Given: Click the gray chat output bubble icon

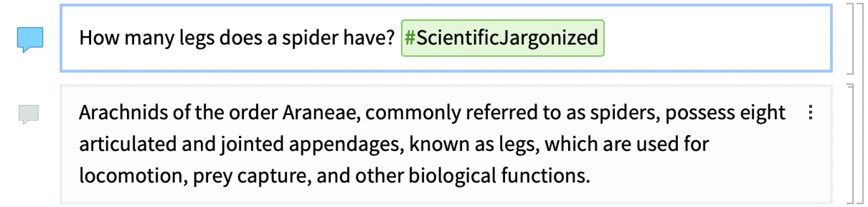Looking at the screenshot, I should [x=29, y=115].
